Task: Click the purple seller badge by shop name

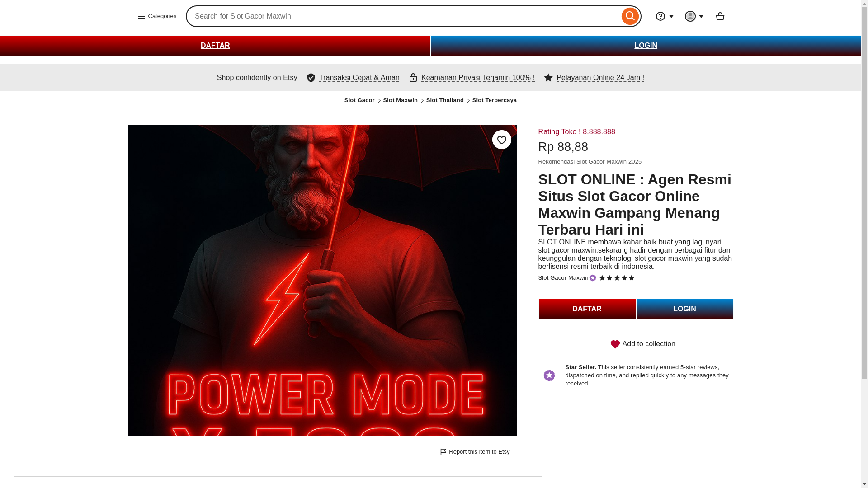Action: [x=593, y=278]
